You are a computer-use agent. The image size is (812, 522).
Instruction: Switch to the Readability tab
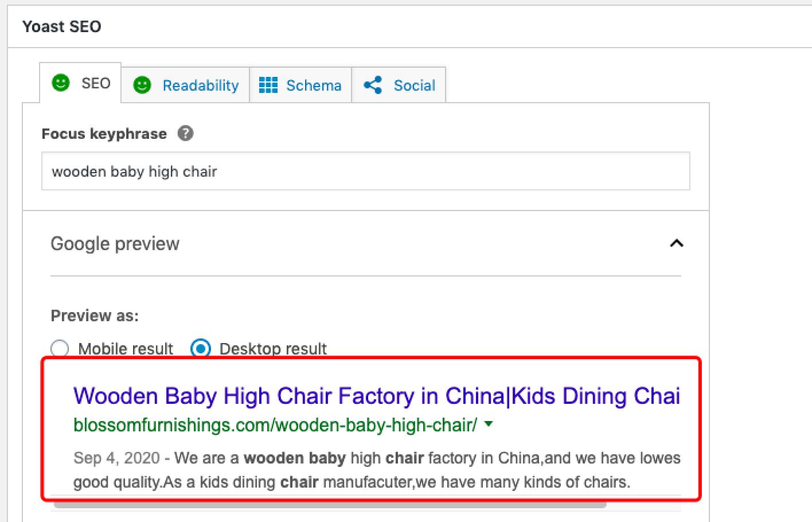click(x=185, y=85)
